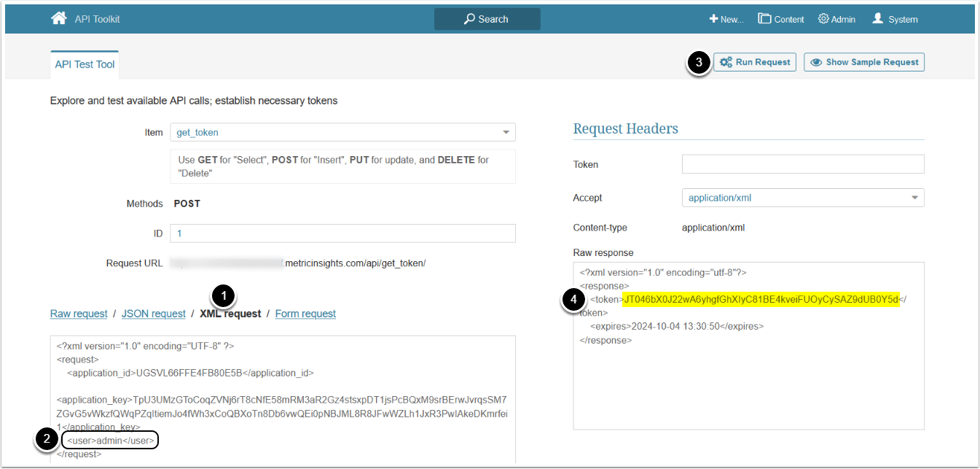Image resolution: width=980 pixels, height=469 pixels.
Task: Open the Content menu
Action: click(x=781, y=19)
